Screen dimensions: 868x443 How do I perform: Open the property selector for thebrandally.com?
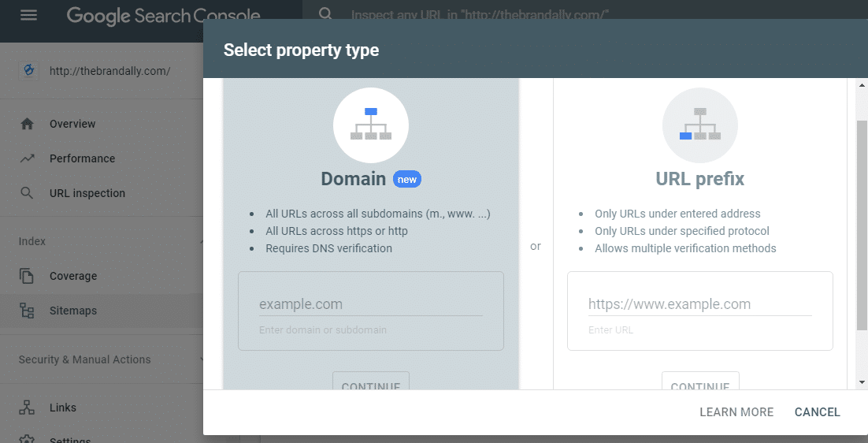click(x=102, y=71)
